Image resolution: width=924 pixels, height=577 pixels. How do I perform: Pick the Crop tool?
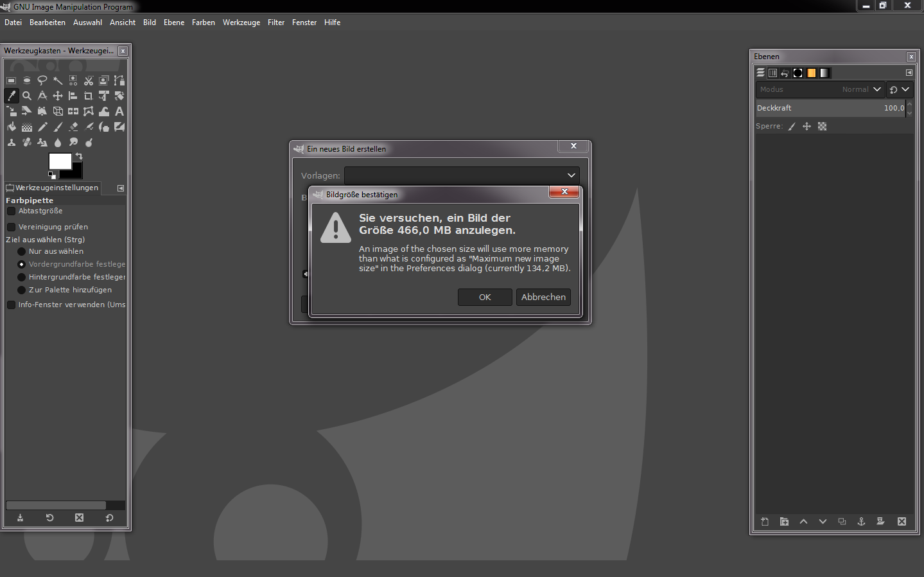pos(89,96)
